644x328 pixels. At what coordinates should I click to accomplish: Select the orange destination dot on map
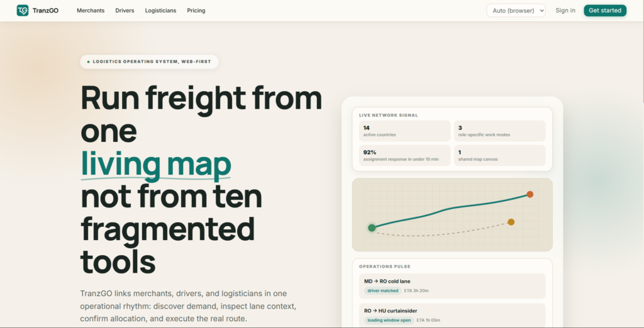click(530, 194)
